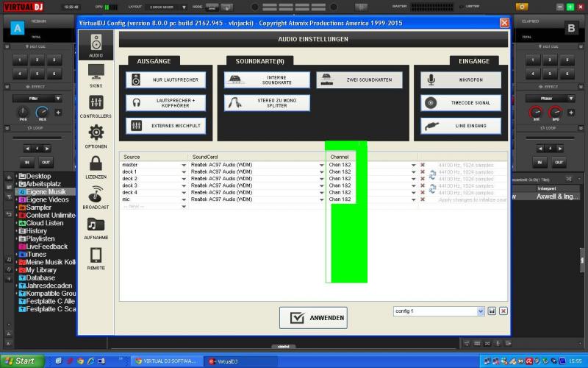The height and width of the screenshot is (368, 588).
Task: Trigger hot cue 1 on deck A
Action: tap(20, 60)
